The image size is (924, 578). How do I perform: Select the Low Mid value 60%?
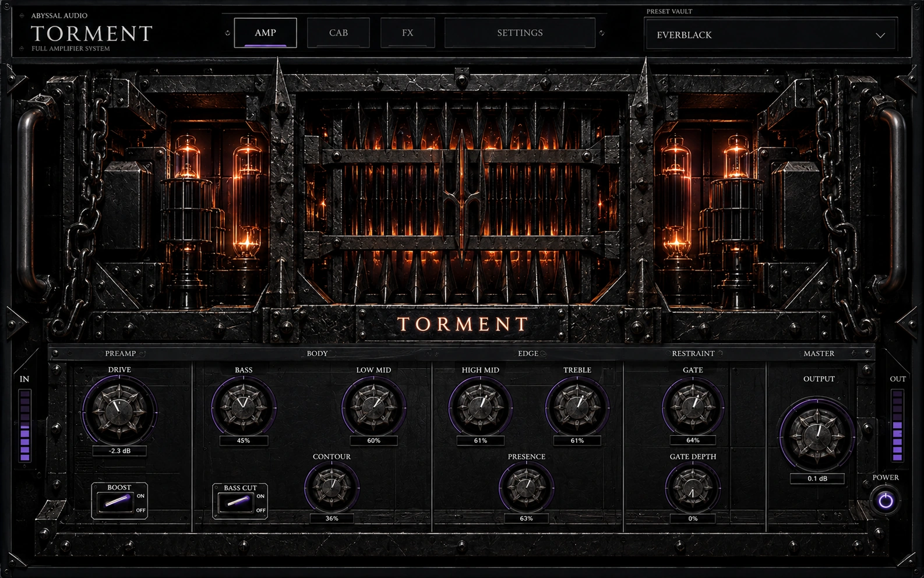click(x=373, y=440)
